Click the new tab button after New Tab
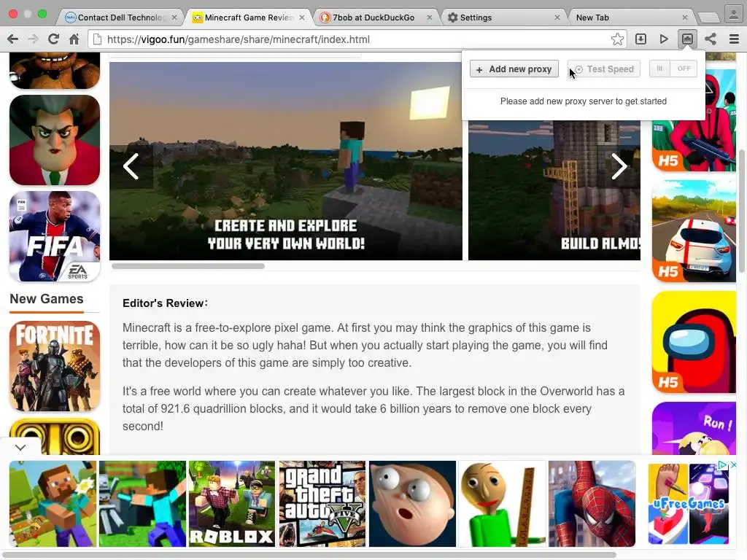747x560 pixels. [708, 17]
